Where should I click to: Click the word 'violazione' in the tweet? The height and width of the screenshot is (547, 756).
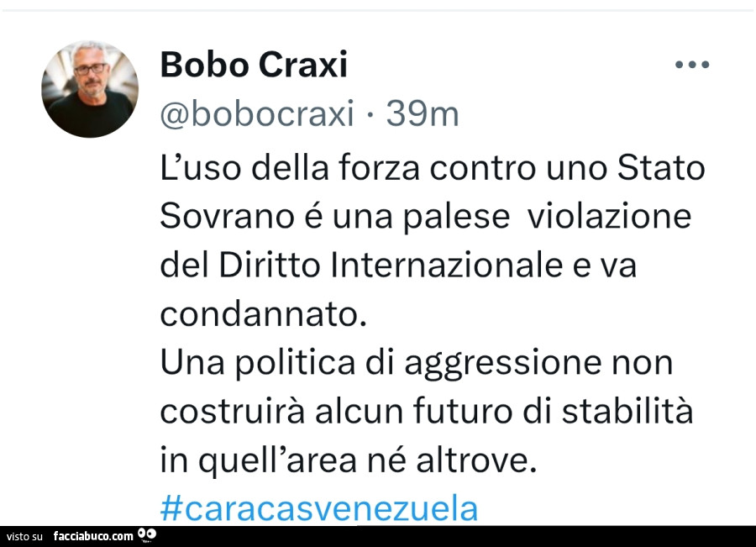pyautogui.click(x=610, y=216)
